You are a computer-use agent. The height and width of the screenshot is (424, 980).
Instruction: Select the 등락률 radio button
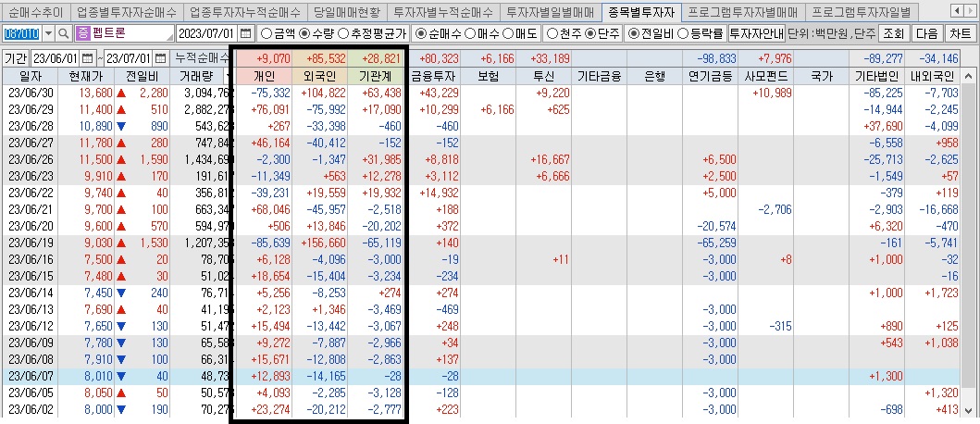tap(683, 33)
